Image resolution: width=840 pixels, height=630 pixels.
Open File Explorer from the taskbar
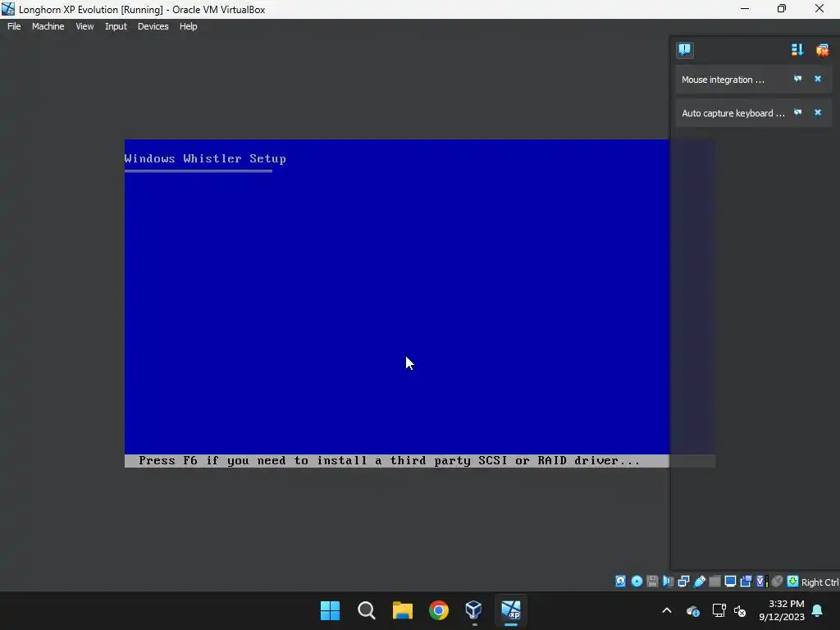(402, 610)
